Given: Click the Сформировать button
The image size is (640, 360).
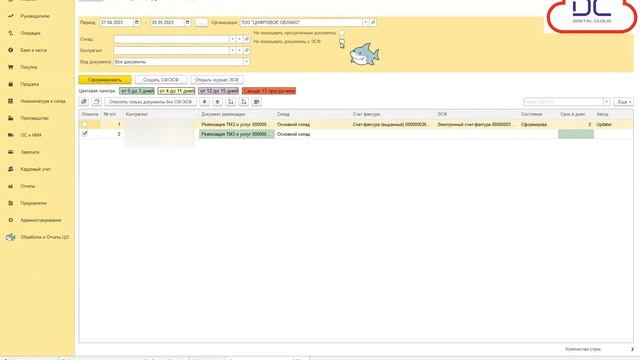Looking at the screenshot, I should [105, 80].
